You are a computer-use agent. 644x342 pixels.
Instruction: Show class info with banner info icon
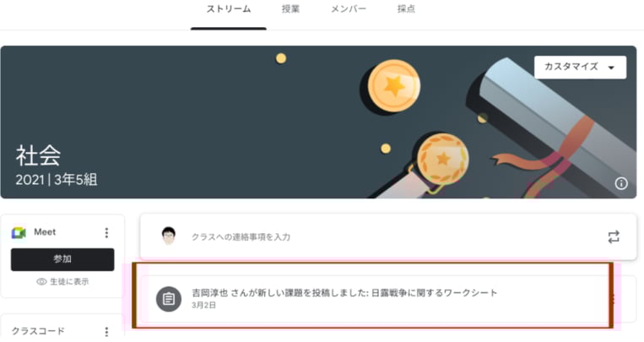pyautogui.click(x=620, y=183)
